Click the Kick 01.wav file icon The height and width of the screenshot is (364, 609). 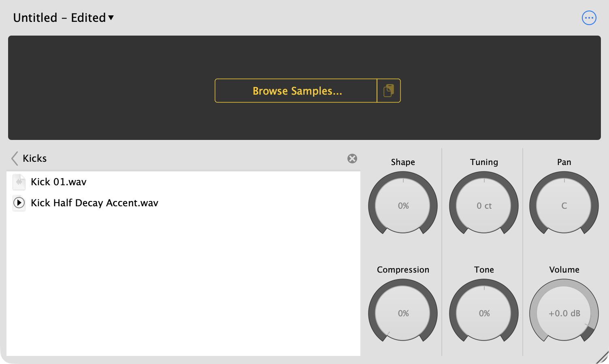click(x=19, y=182)
